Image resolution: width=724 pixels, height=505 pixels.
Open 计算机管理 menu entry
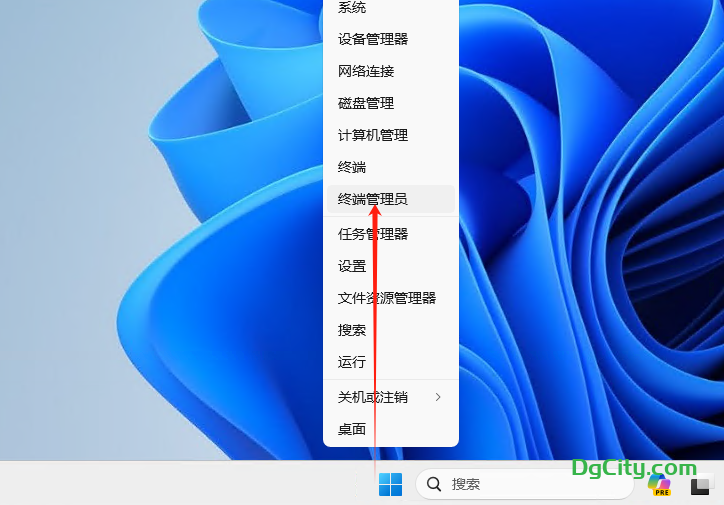[391, 135]
